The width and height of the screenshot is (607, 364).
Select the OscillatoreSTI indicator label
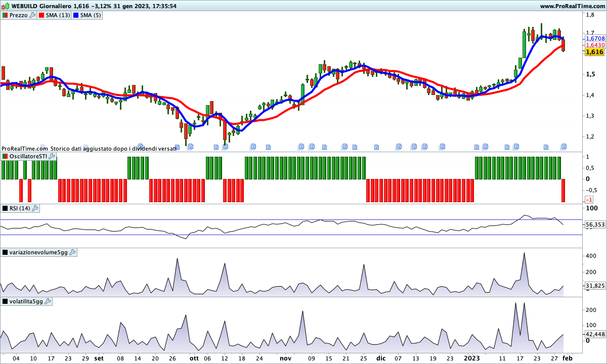tap(28, 156)
